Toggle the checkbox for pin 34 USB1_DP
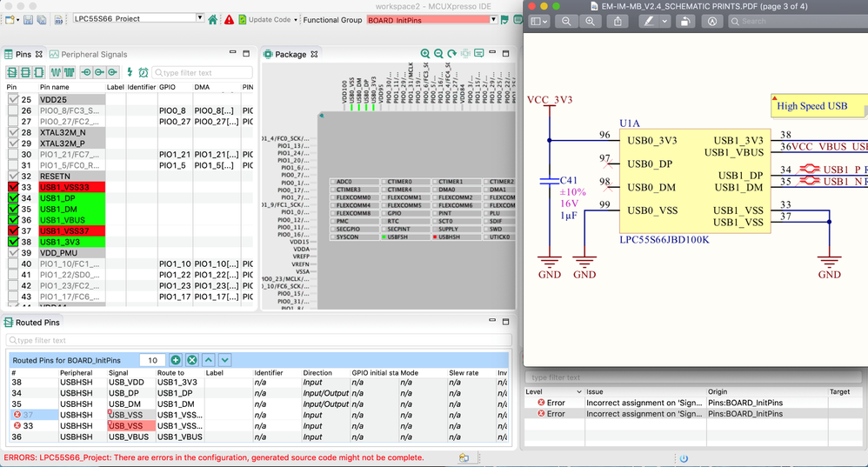 (x=12, y=198)
